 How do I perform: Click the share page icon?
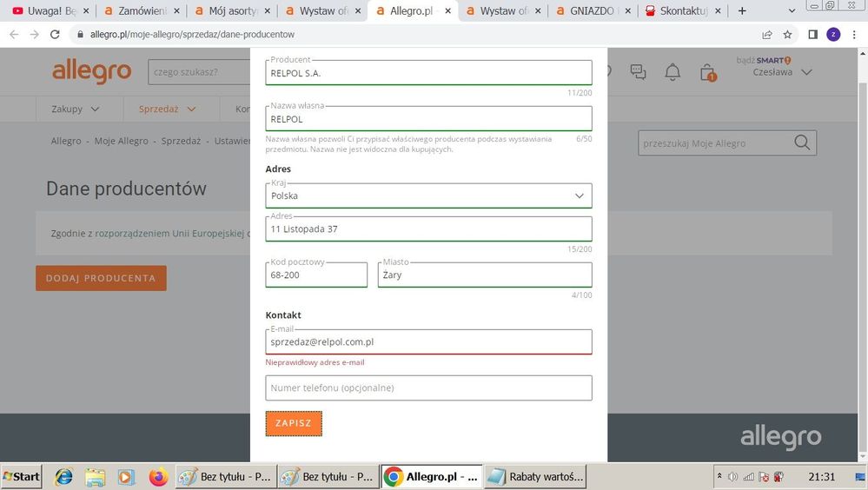[766, 35]
